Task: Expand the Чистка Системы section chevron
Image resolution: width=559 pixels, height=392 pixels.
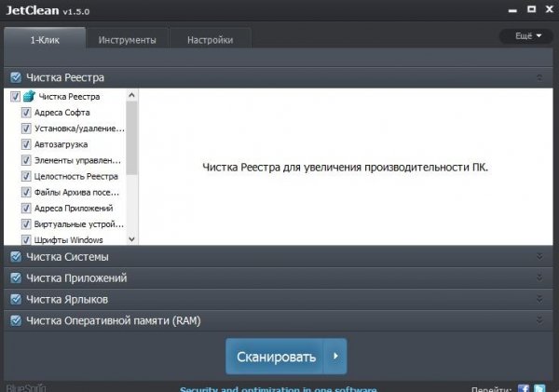Action: (x=539, y=257)
